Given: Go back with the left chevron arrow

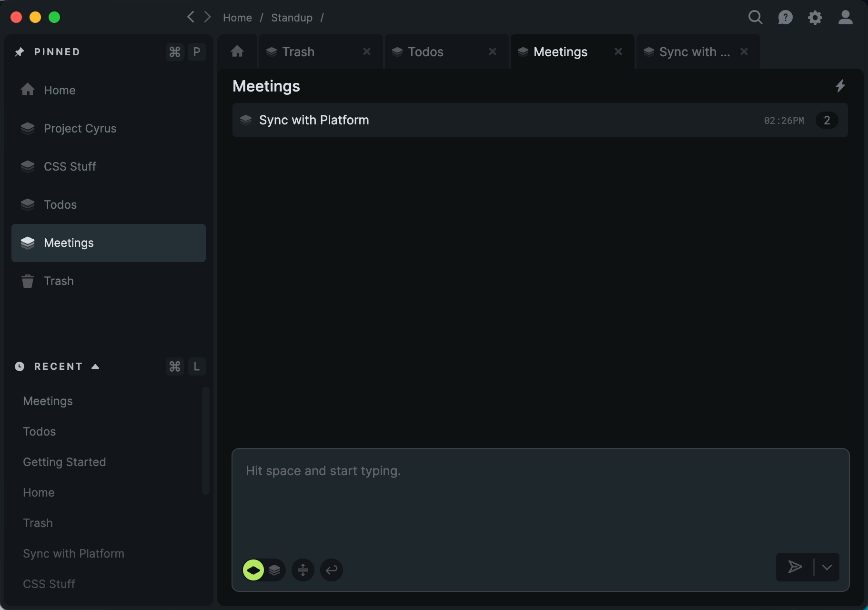Looking at the screenshot, I should pyautogui.click(x=191, y=17).
